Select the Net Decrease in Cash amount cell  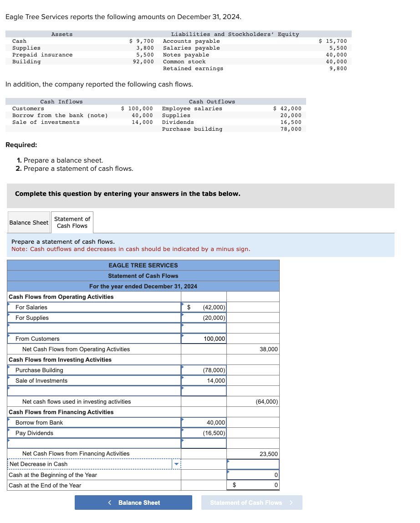(x=253, y=464)
